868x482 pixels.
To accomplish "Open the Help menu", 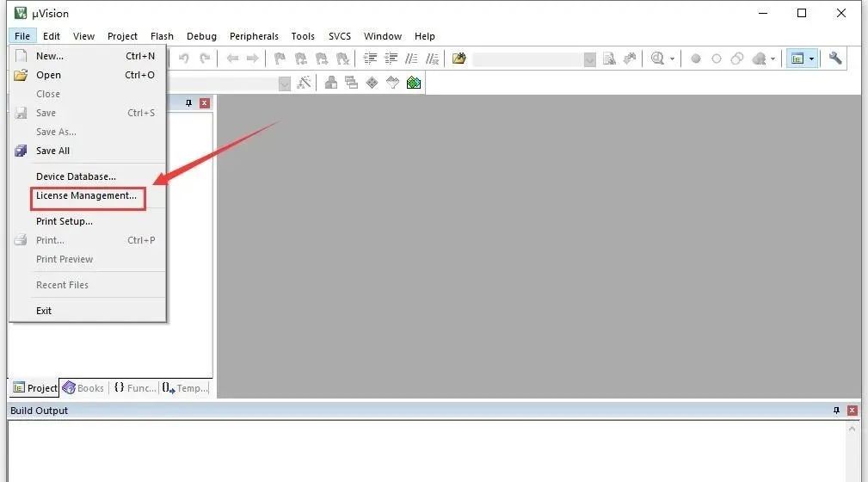I will [x=425, y=36].
